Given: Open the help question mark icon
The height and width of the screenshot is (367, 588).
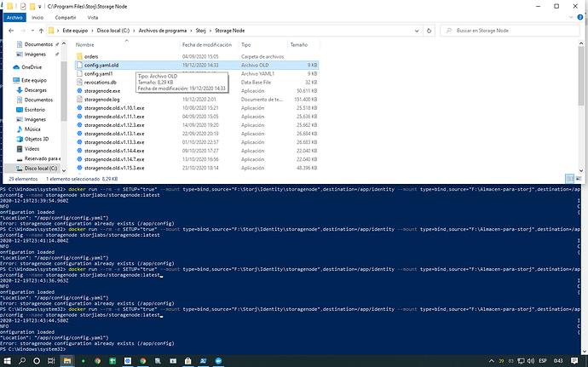Looking at the screenshot, I should click(x=582, y=16).
